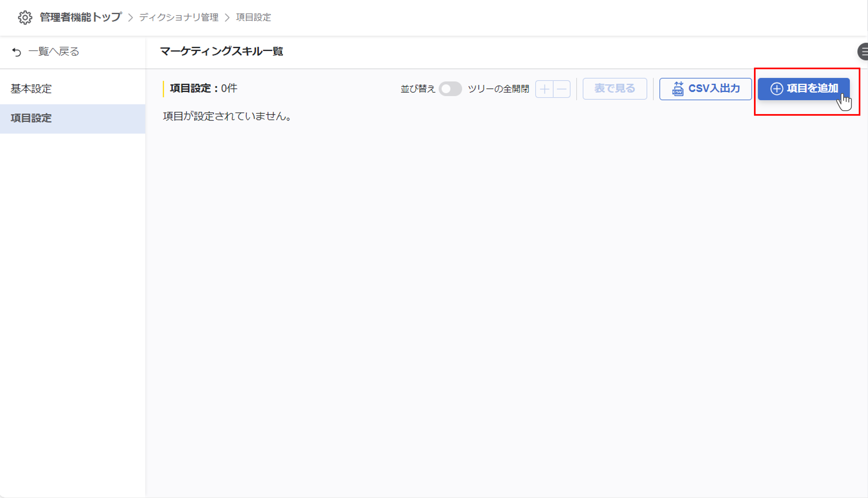Viewport: 868px width, 498px height.
Task: Select the 項目設定 sidebar tab
Action: point(31,118)
